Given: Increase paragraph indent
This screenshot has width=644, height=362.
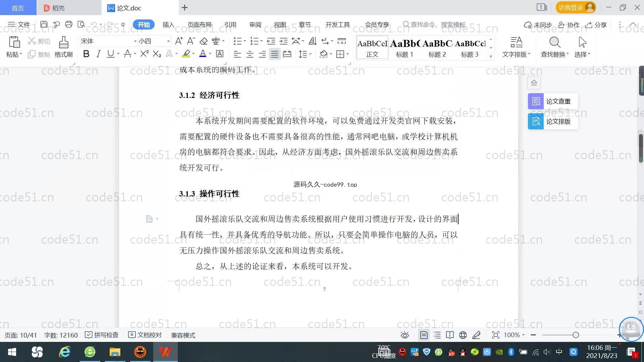Looking at the screenshot, I should click(283, 41).
